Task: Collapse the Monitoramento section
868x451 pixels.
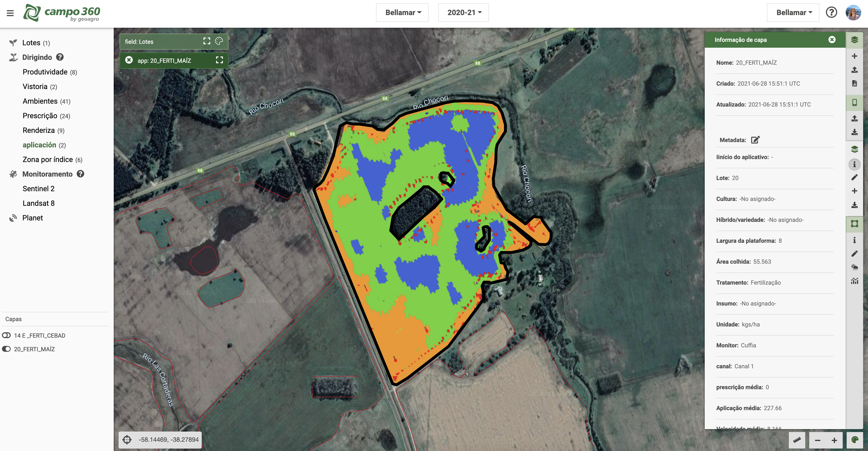Action: click(47, 174)
